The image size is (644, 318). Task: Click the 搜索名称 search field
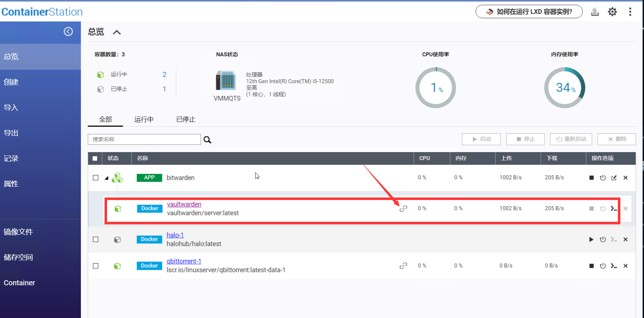(x=144, y=139)
